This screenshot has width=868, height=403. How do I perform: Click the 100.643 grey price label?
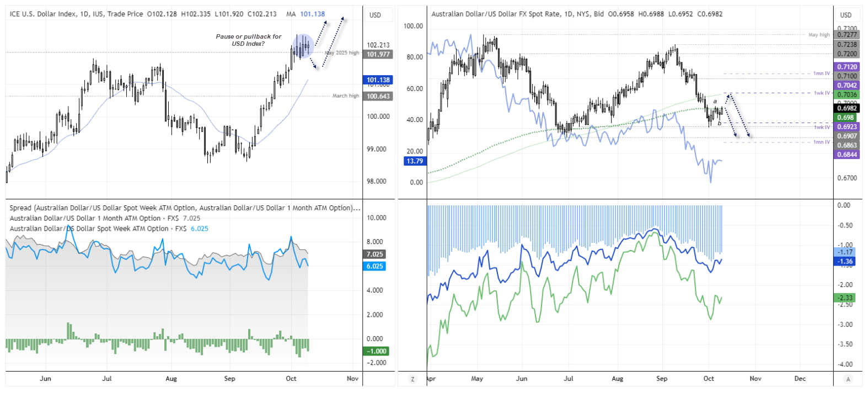pyautogui.click(x=378, y=97)
